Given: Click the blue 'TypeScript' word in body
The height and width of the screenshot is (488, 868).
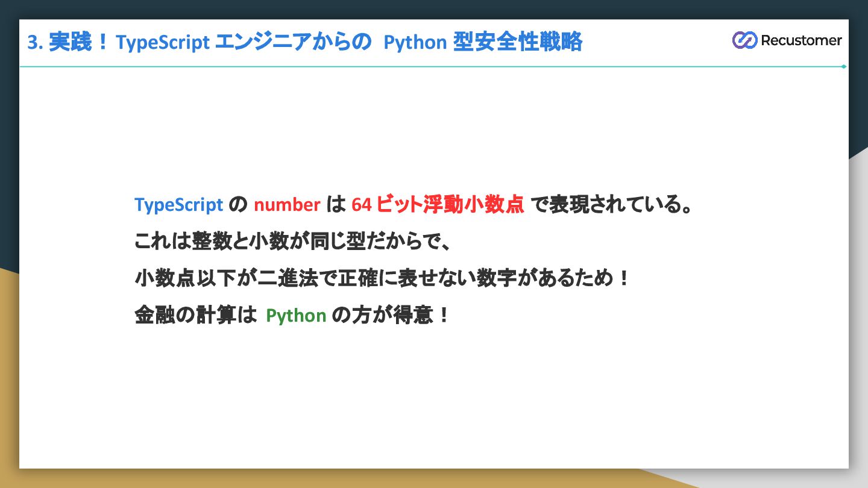Looking at the screenshot, I should [178, 205].
